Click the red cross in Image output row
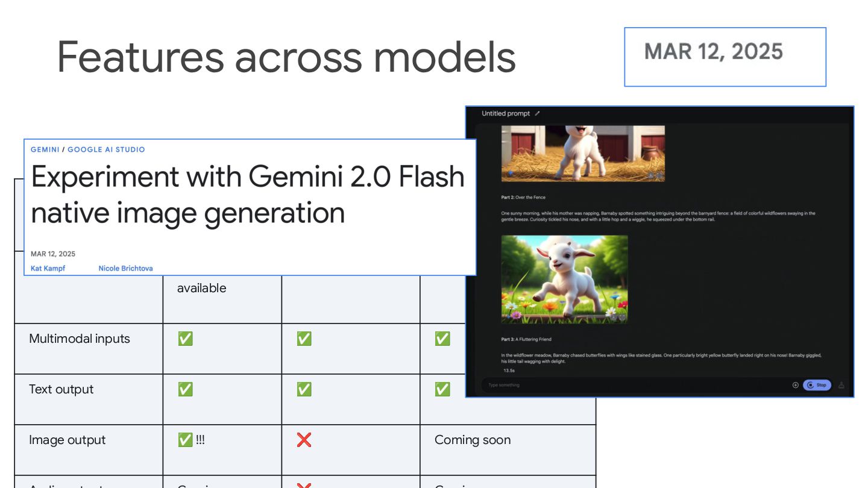The width and height of the screenshot is (868, 488). pyautogui.click(x=304, y=440)
